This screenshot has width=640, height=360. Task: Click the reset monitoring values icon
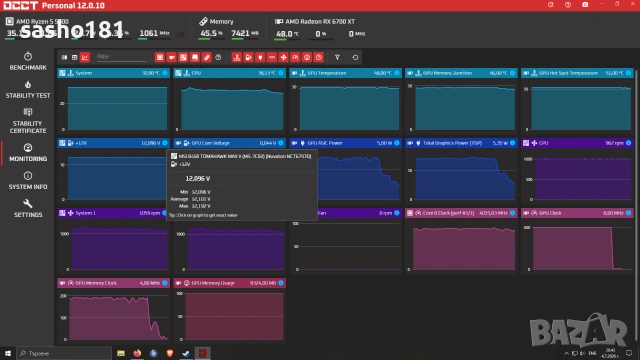(355, 57)
